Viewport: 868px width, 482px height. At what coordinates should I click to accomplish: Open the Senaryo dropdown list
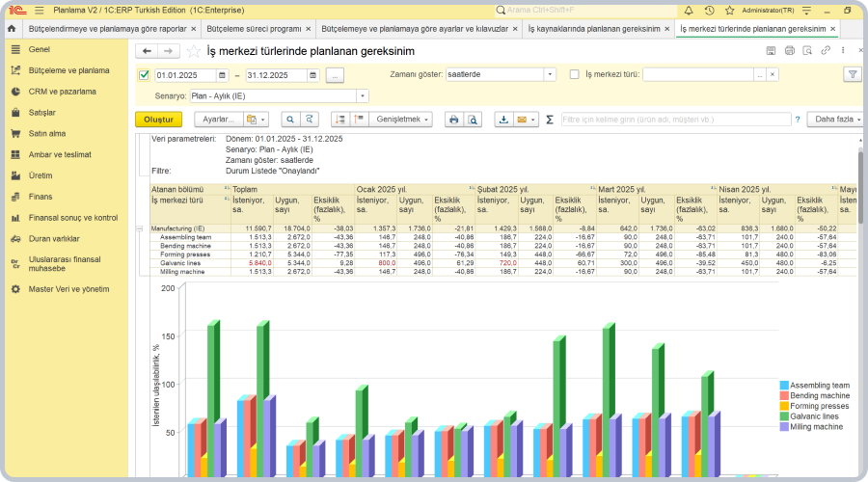tap(363, 95)
